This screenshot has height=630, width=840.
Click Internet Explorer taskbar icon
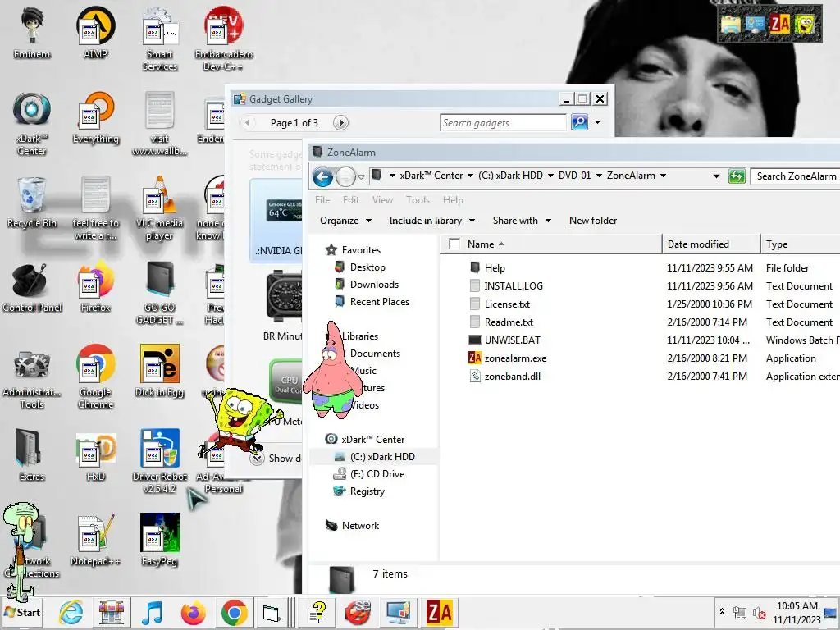pyautogui.click(x=71, y=612)
